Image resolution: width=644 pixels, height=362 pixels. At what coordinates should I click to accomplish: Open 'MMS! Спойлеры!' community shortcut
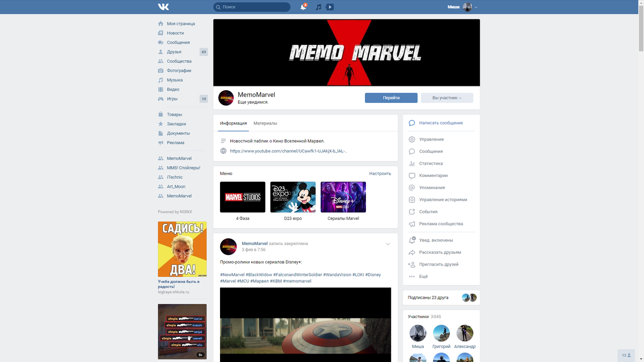click(182, 168)
